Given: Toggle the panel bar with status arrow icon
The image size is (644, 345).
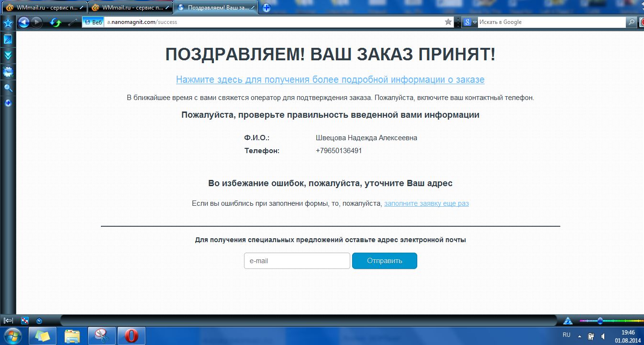Looking at the screenshot, I should pos(8,321).
